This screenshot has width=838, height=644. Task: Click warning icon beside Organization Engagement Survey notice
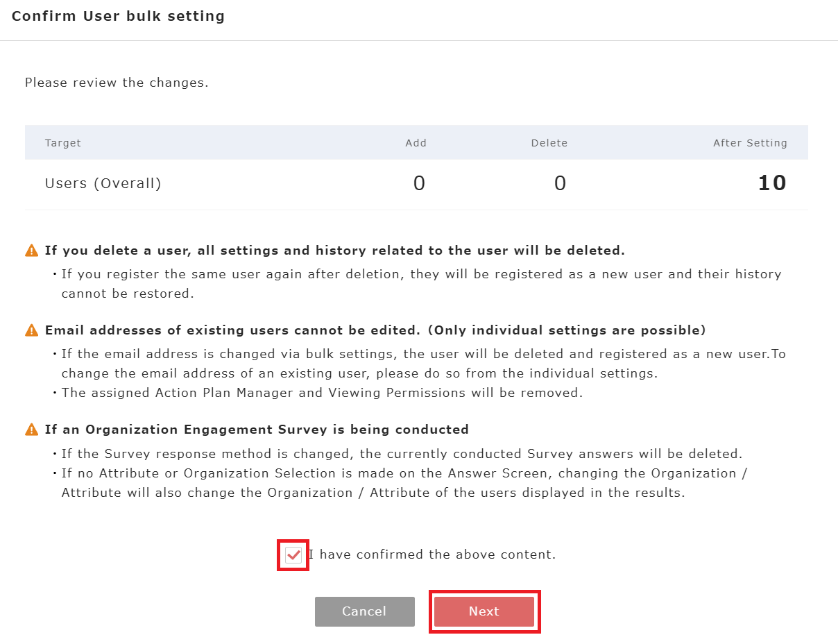coord(32,430)
